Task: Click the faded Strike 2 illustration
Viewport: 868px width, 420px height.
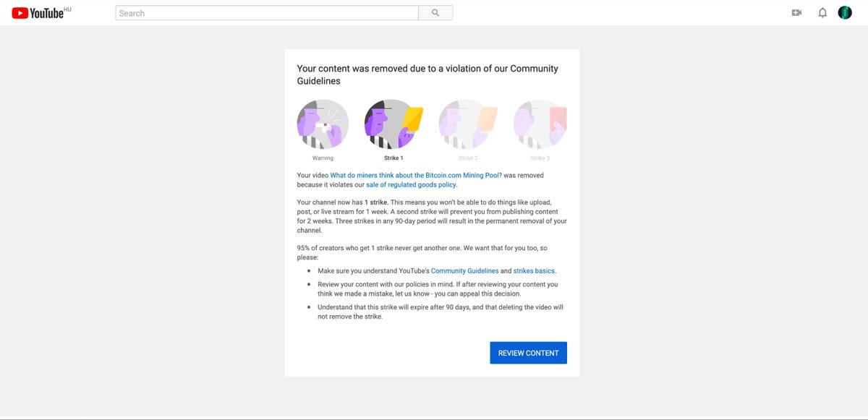Action: [467, 124]
